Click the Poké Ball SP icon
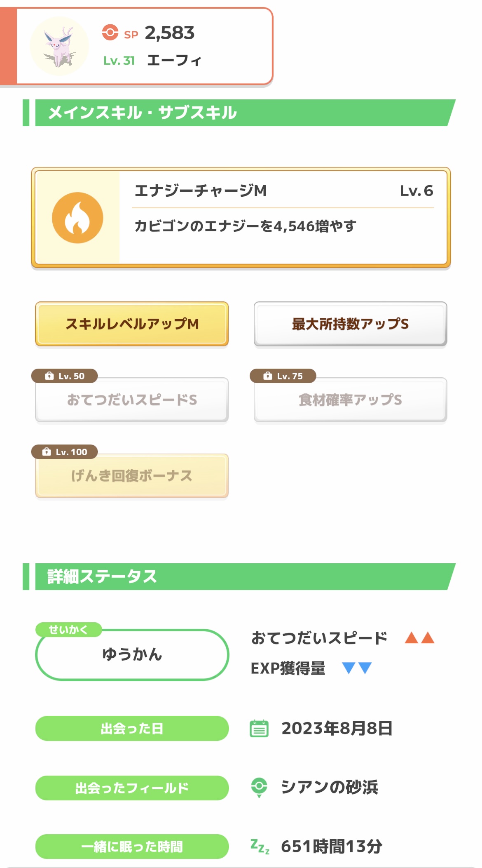The image size is (482, 868). pyautogui.click(x=110, y=33)
